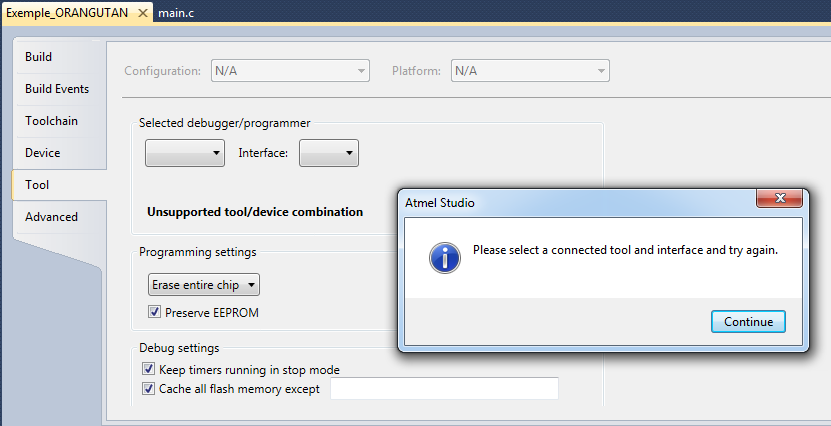Open the Configuration dropdown
Screen dimensions: 831x426
[x=289, y=71]
